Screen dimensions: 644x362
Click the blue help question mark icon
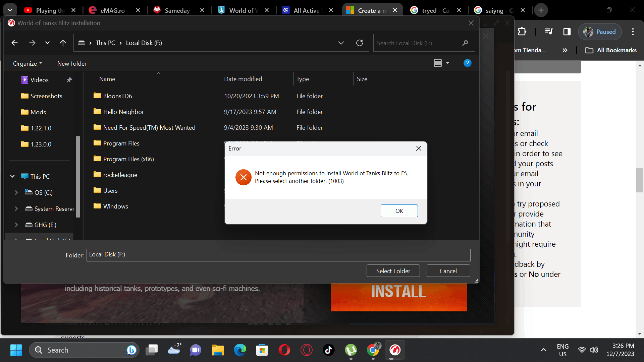[467, 63]
